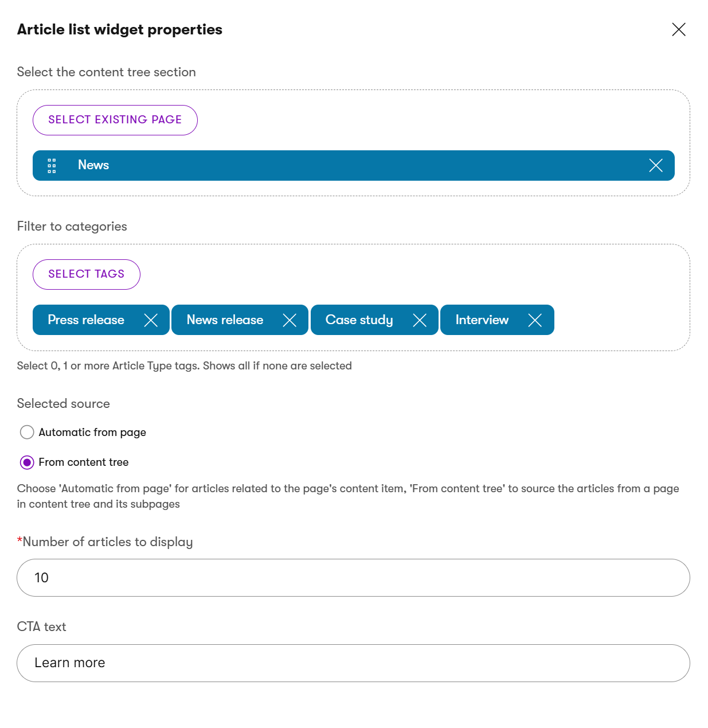Viewport: 708px width, 728px height.
Task: Click the 'CTA text' field label
Action: click(x=42, y=627)
